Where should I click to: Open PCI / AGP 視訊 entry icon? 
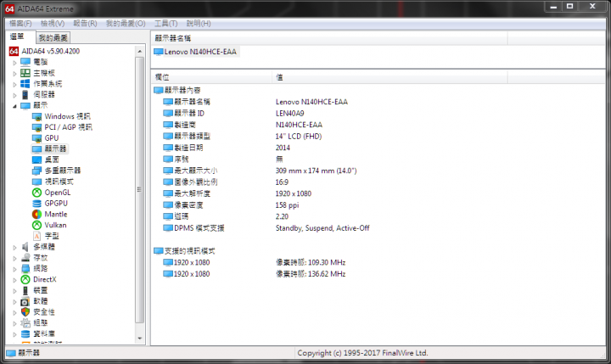tap(36, 127)
